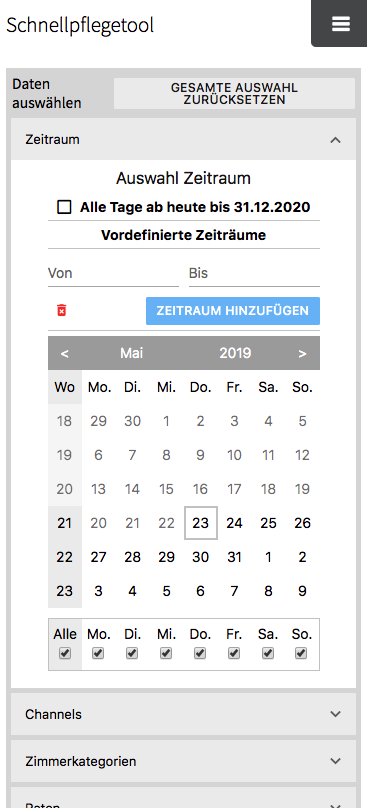
Task: Go to previous month arrow
Action: pos(64,353)
